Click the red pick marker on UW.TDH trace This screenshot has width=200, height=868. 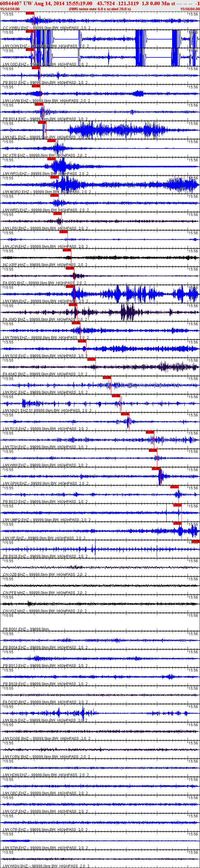(x=150, y=432)
